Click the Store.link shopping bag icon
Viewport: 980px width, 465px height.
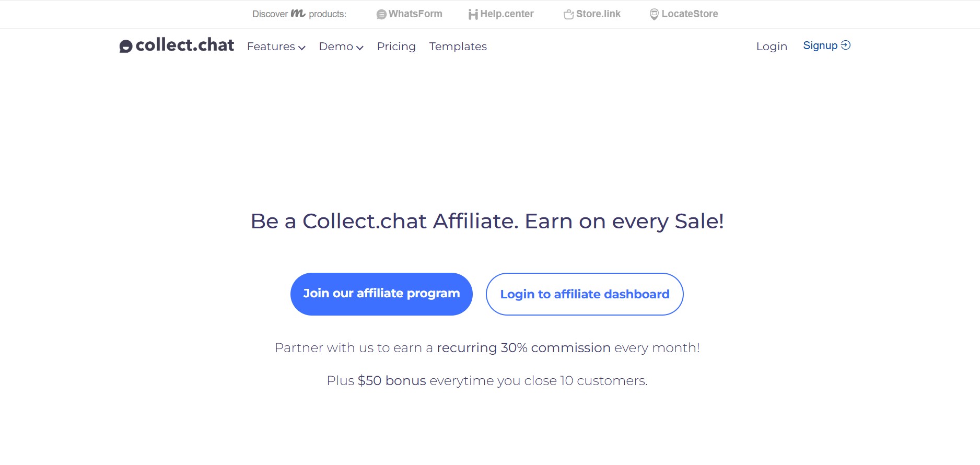[x=569, y=14]
